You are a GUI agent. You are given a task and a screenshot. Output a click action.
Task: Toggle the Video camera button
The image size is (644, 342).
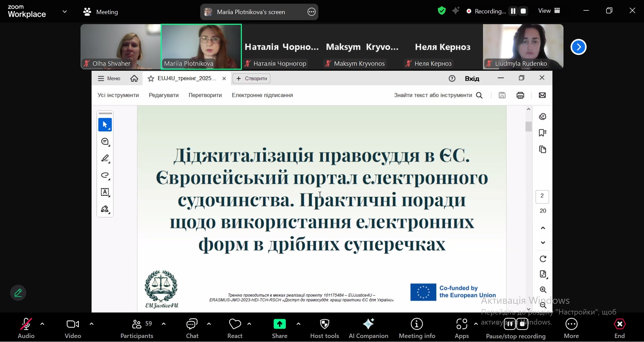click(x=73, y=328)
